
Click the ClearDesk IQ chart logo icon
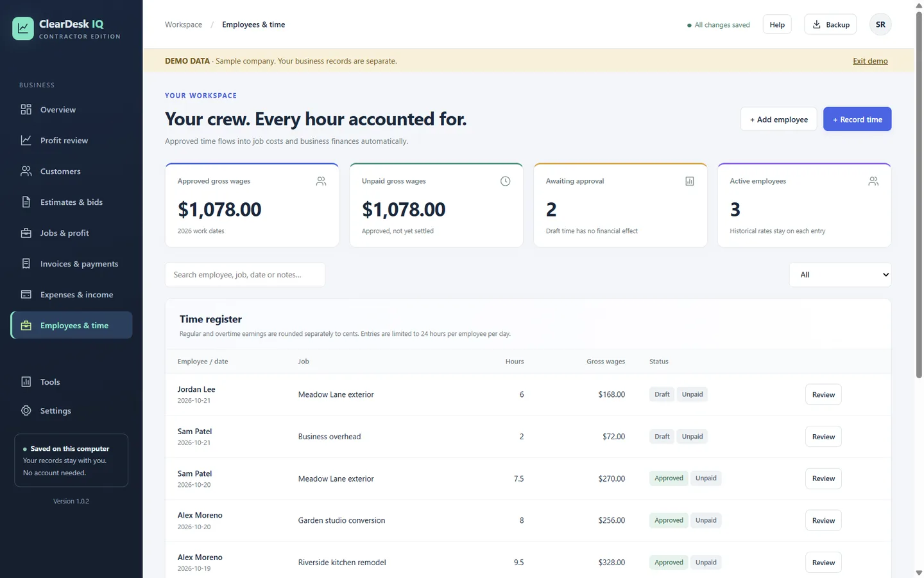click(x=23, y=28)
